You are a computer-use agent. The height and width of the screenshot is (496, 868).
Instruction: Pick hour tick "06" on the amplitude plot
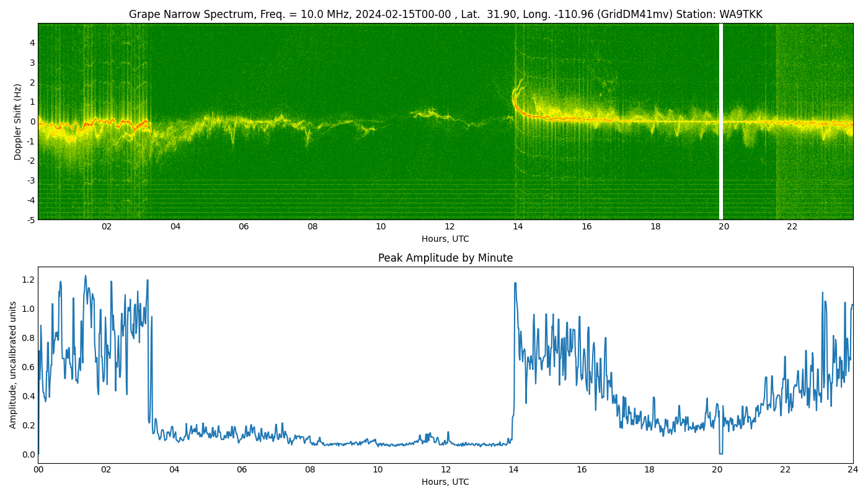pyautogui.click(x=242, y=469)
